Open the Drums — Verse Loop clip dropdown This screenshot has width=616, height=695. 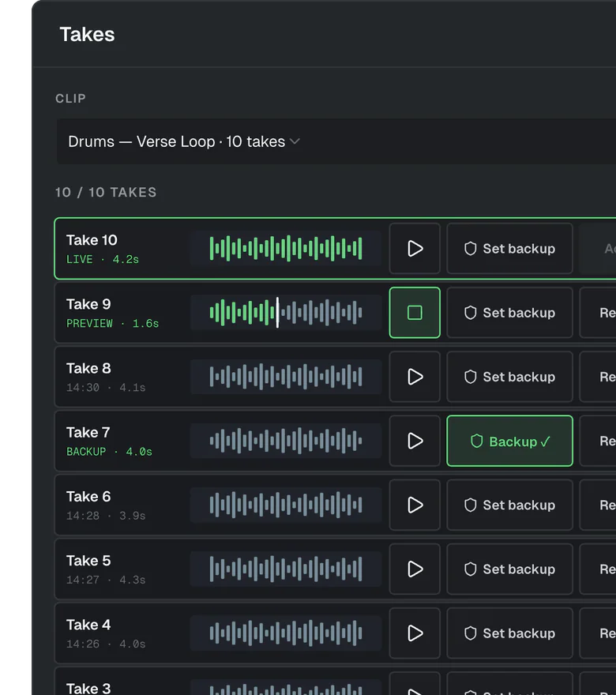336,141
